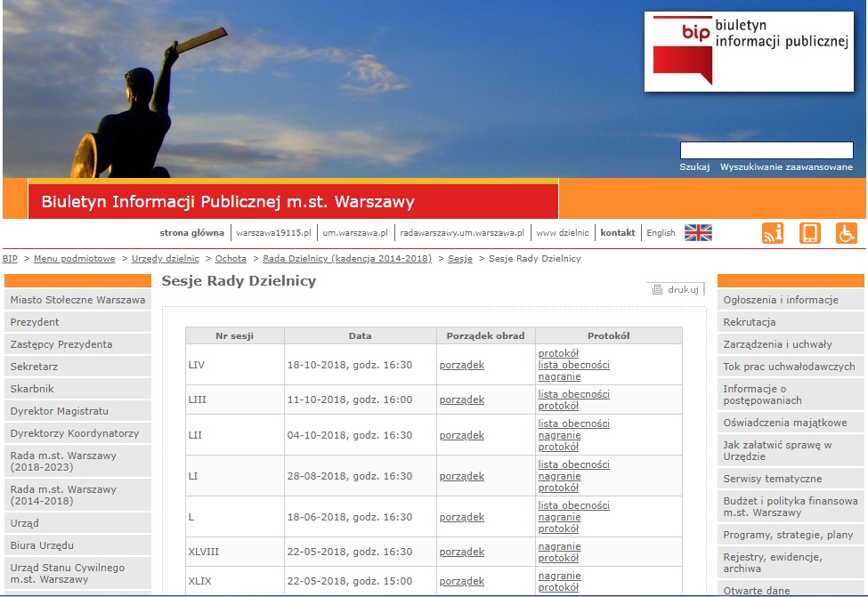This screenshot has width=868, height=597.
Task: Open Rada m.st. Warszawy (2018-2023) item
Action: coord(77,461)
